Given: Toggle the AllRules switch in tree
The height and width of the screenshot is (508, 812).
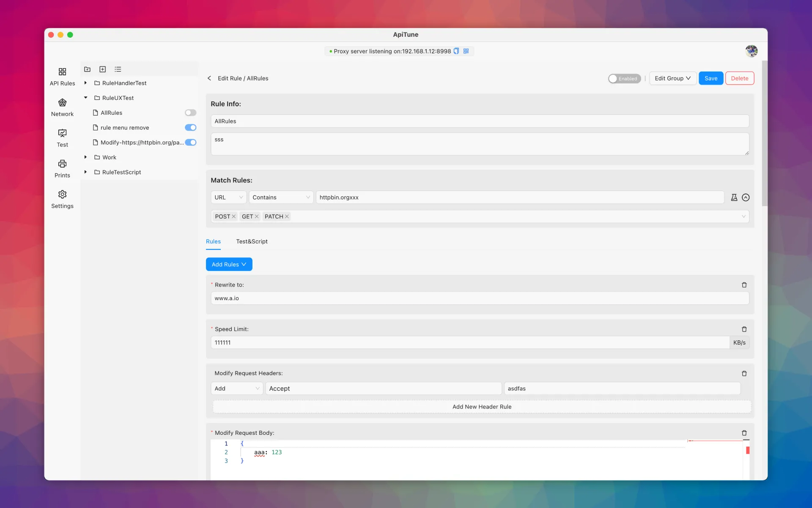Looking at the screenshot, I should click(190, 113).
